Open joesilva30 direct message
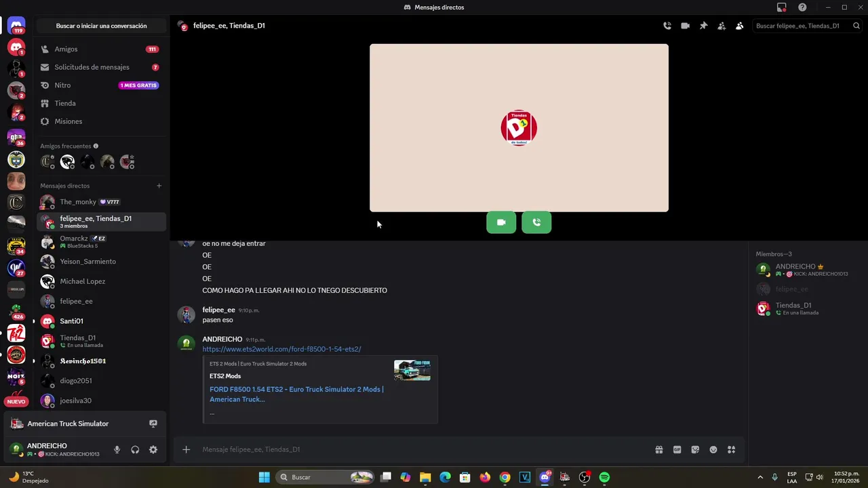 pyautogui.click(x=101, y=401)
